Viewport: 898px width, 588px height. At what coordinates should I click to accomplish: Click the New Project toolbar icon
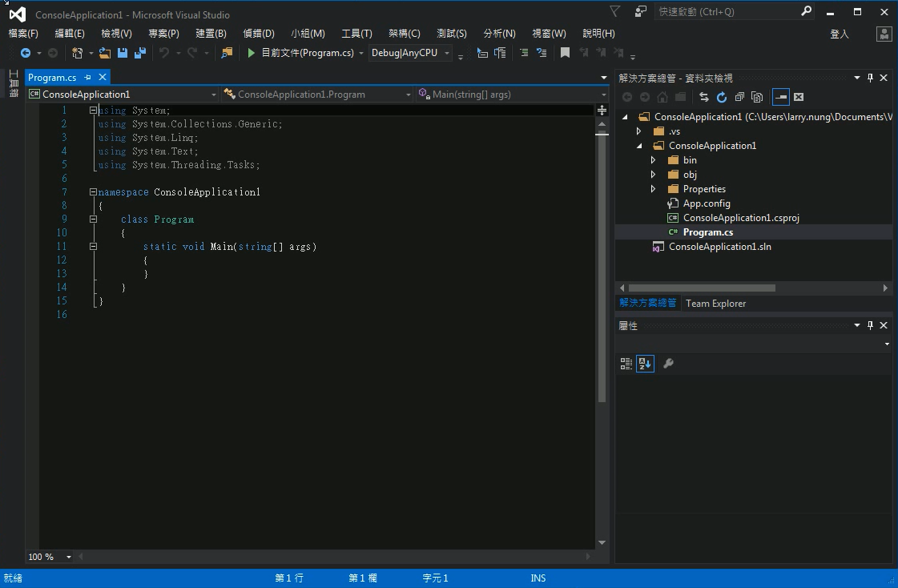tap(77, 53)
